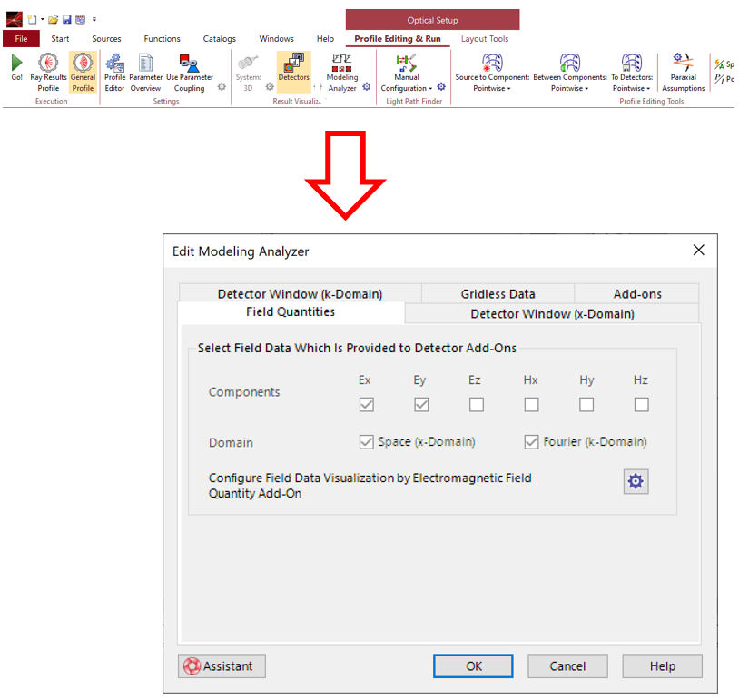Select Ray Results Profile icon
The height and width of the screenshot is (700, 739).
coord(48,65)
